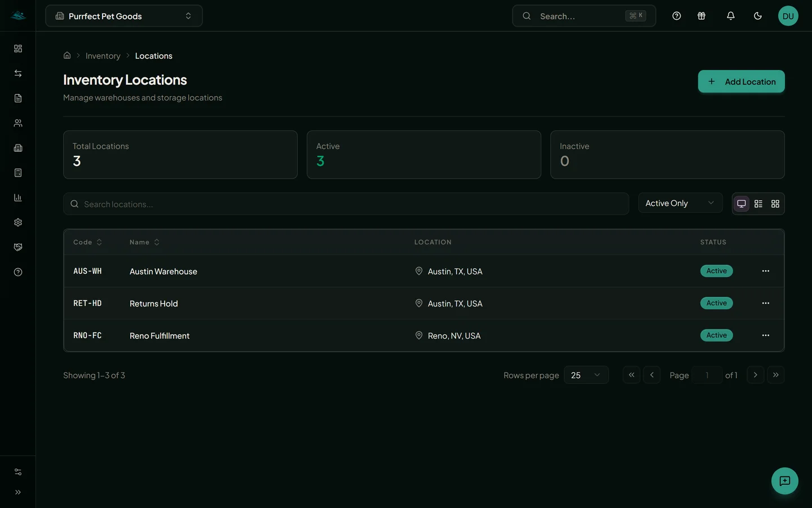Click the Showing 1–3 of 3 text
The image size is (812, 508).
[94, 375]
